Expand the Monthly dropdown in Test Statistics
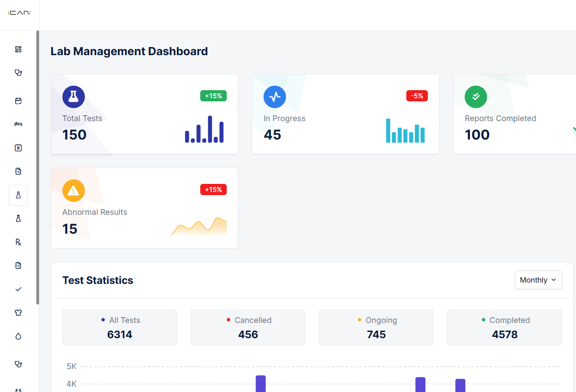576x392 pixels. pyautogui.click(x=538, y=280)
